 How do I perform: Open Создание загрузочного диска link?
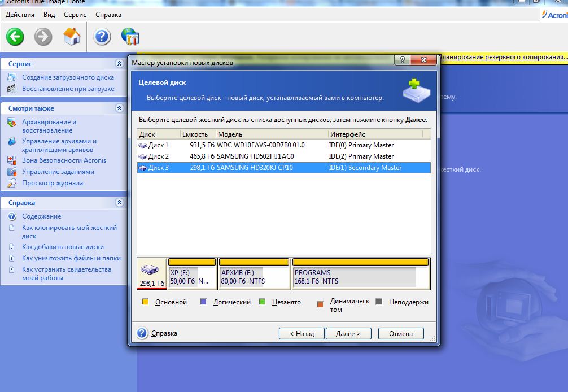click(x=68, y=77)
